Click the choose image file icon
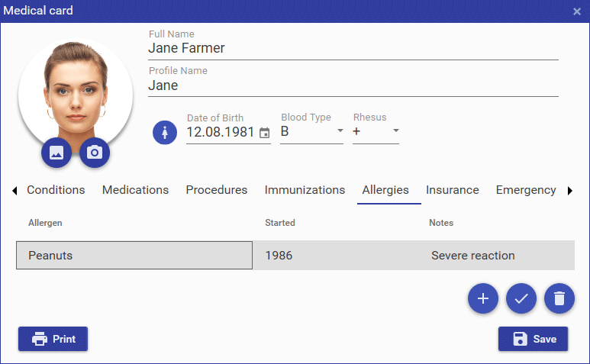The width and height of the screenshot is (590, 364). (56, 153)
